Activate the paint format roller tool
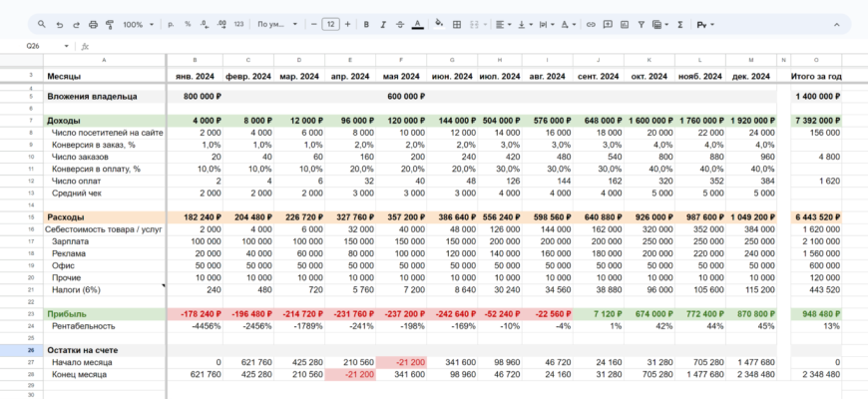Image resolution: width=868 pixels, height=399 pixels. pos(109,24)
